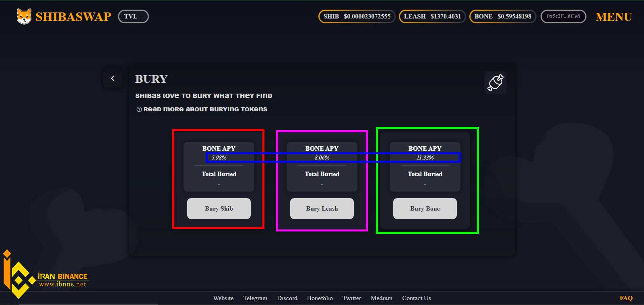The height and width of the screenshot is (305, 644).
Task: Open the Discord footer link
Action: coord(287,298)
